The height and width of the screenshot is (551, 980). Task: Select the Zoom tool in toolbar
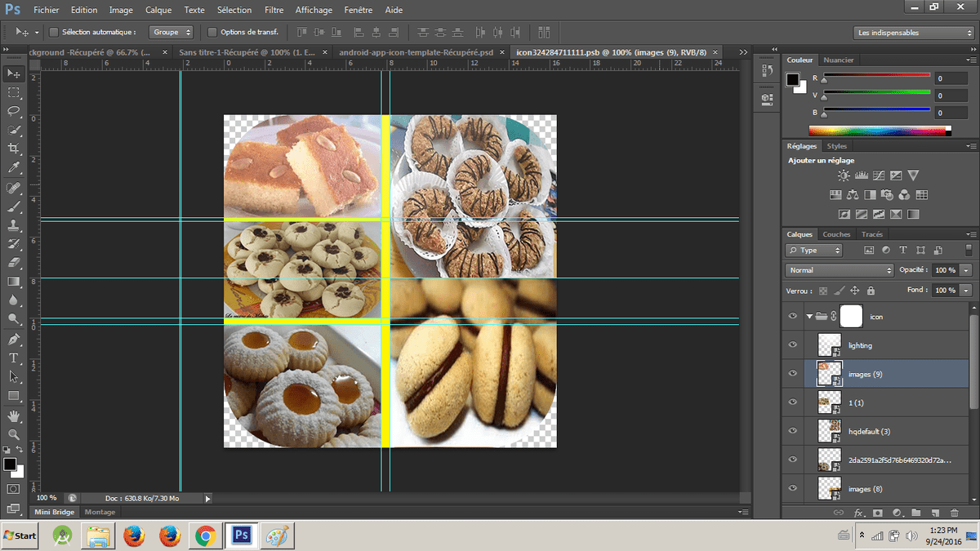click(x=14, y=433)
